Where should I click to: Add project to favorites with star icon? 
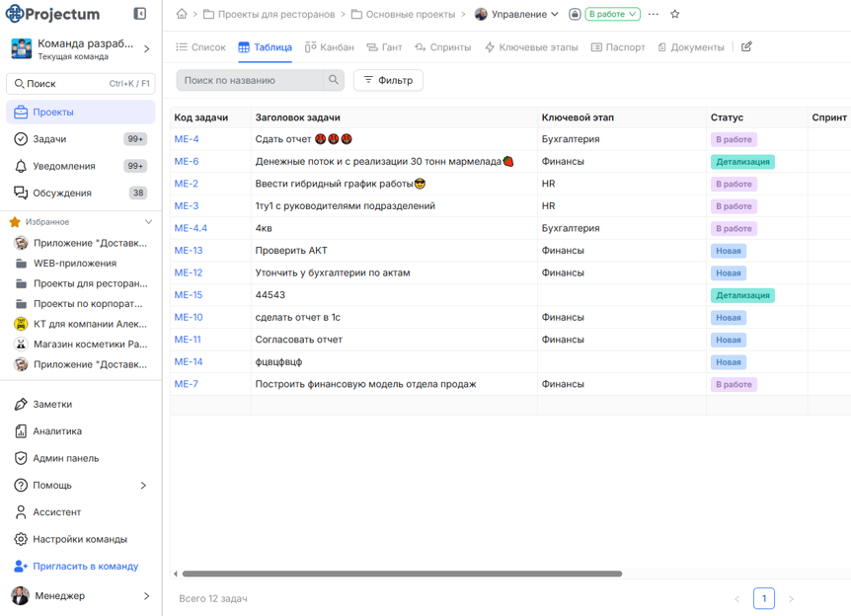[674, 14]
